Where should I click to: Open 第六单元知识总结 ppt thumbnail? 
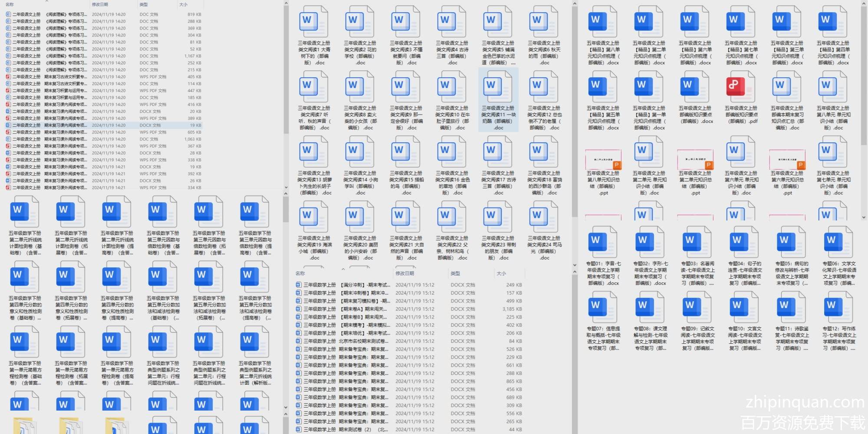click(787, 159)
